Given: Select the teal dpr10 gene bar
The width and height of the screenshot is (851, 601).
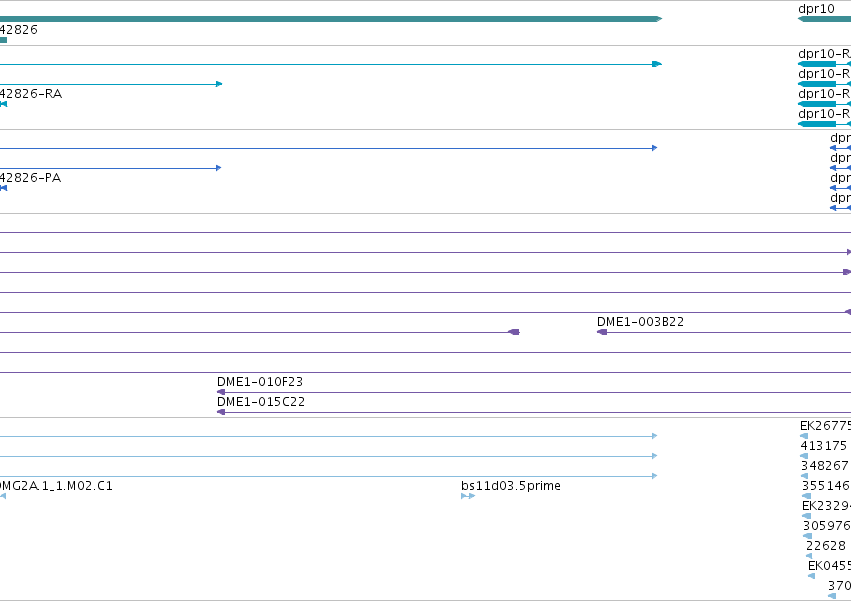Looking at the screenshot, I should pyautogui.click(x=824, y=19).
